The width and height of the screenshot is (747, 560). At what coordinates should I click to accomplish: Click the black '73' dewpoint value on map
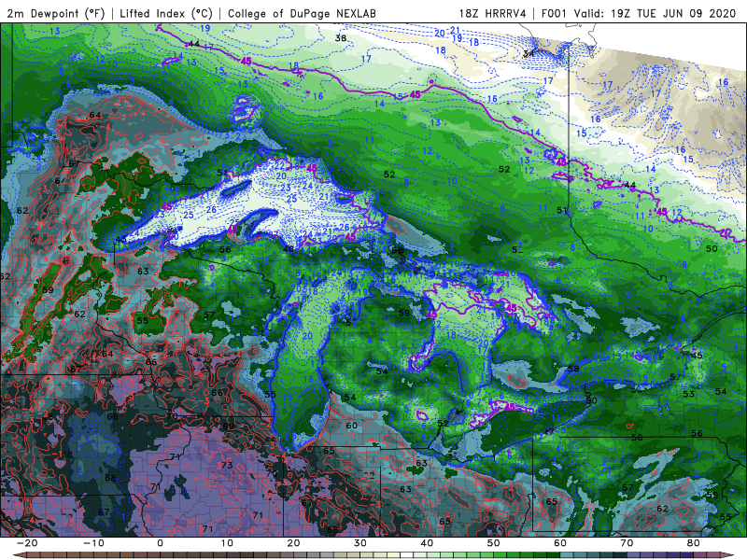pyautogui.click(x=227, y=465)
